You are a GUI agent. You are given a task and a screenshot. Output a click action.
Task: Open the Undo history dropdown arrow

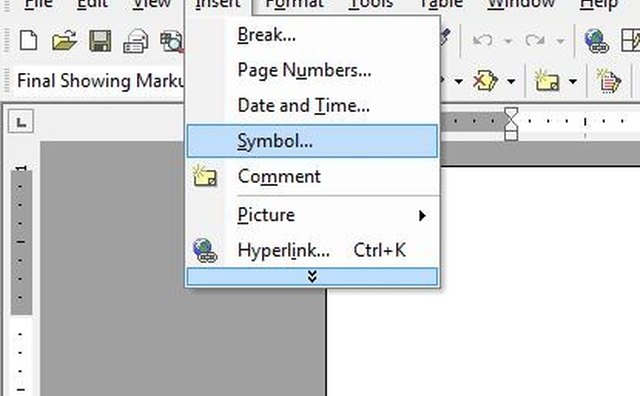(x=508, y=41)
